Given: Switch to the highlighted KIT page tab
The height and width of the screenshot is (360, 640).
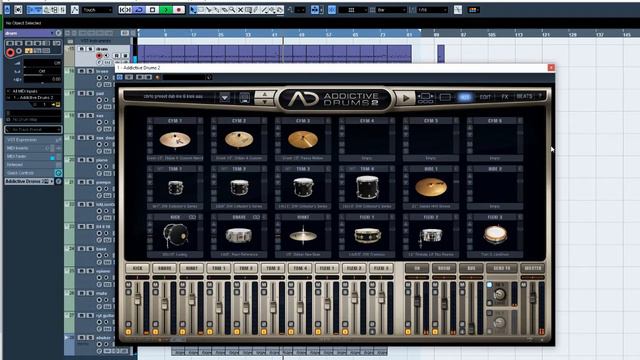Looking at the screenshot, I should [x=464, y=97].
